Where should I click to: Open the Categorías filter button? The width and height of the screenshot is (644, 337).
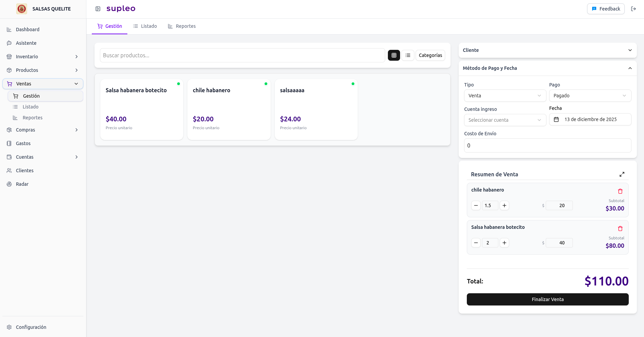[430, 55]
